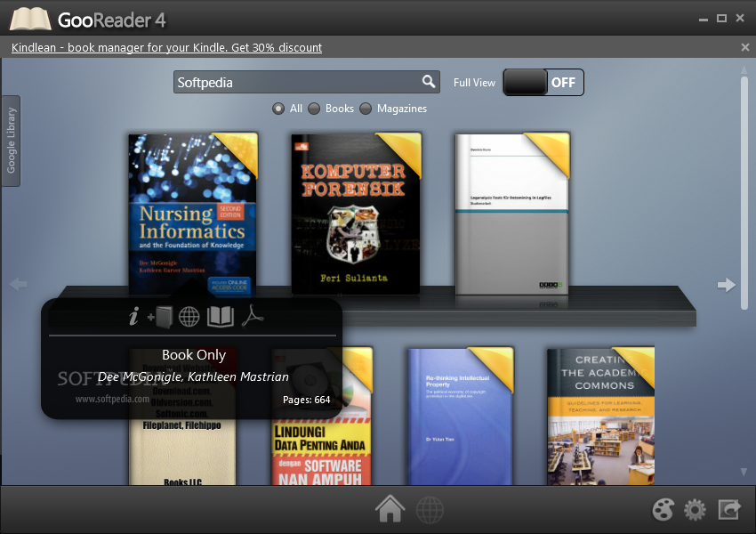
Task: Go to previous page with left arrow
Action: (x=18, y=284)
